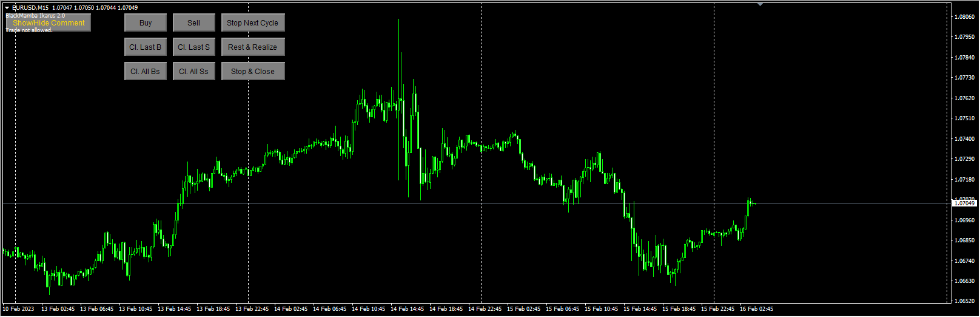Click the Cl. All Bs button
980x317 pixels.
click(x=146, y=72)
